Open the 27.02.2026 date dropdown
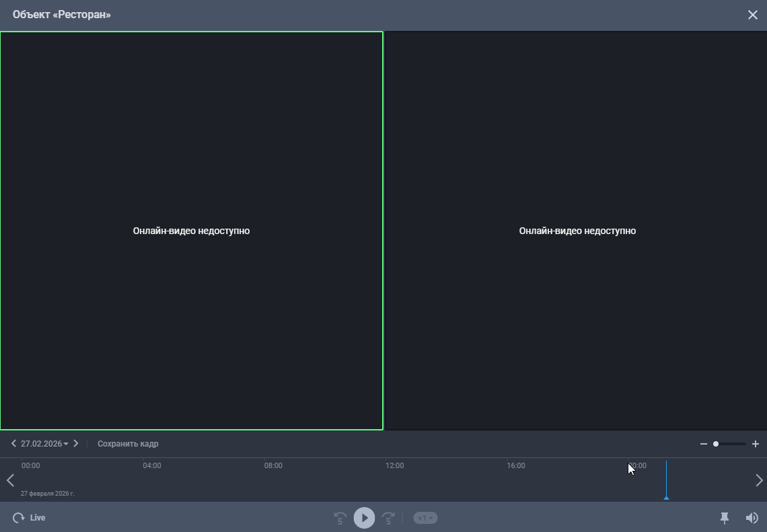This screenshot has width=767, height=532. [44, 443]
